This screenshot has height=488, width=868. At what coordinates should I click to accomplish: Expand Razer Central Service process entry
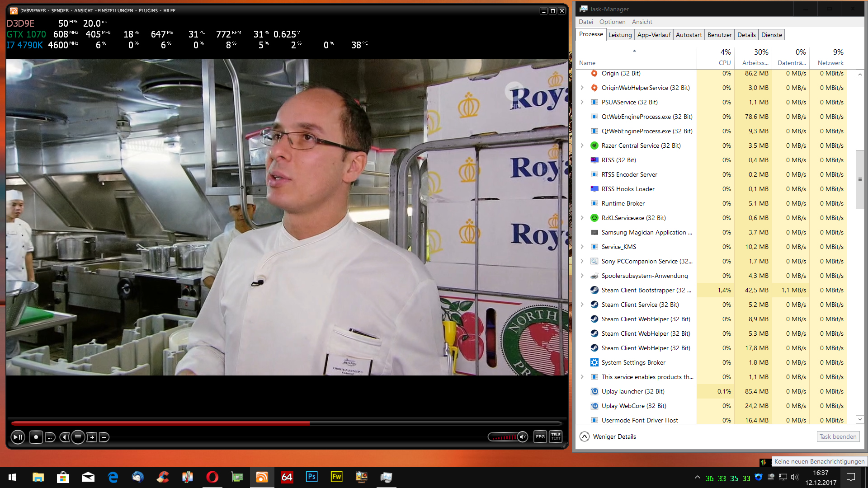coord(582,145)
